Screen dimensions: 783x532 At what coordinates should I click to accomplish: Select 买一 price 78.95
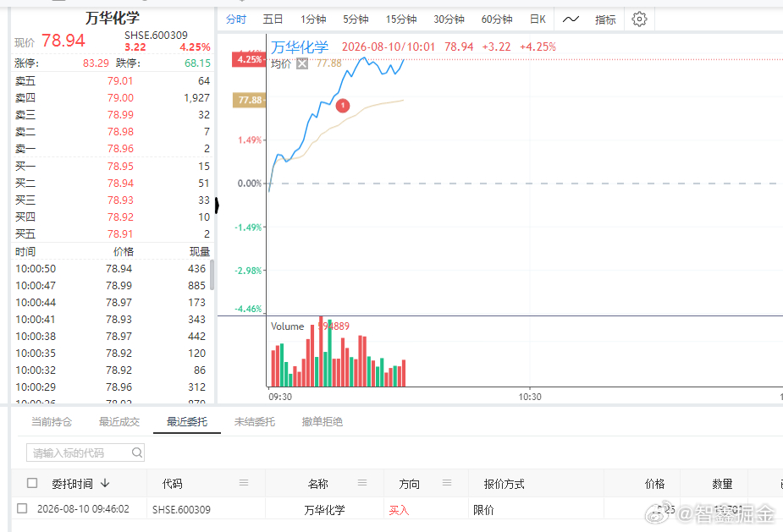[x=120, y=166]
